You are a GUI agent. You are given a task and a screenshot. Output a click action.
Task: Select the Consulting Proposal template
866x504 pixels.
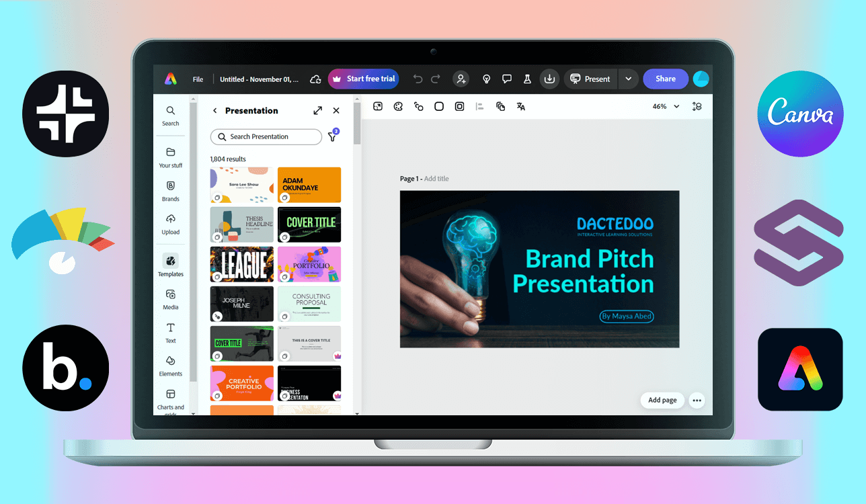(x=309, y=304)
